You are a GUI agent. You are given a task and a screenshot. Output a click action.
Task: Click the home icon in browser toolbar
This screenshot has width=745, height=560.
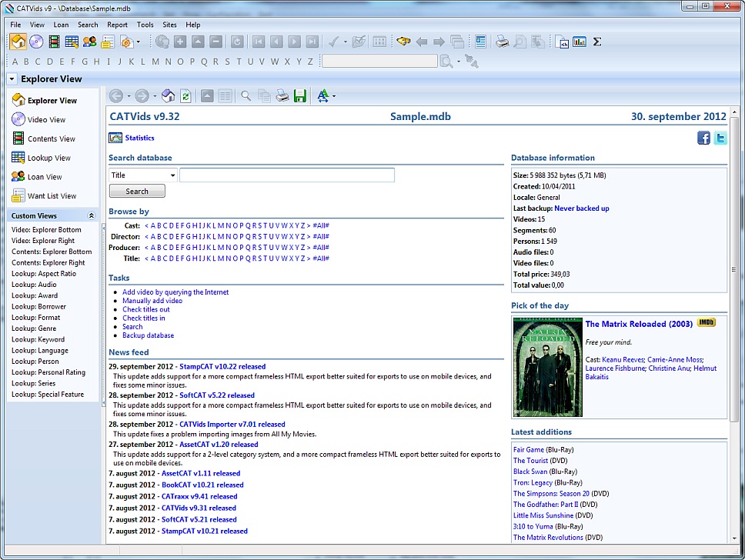click(168, 96)
